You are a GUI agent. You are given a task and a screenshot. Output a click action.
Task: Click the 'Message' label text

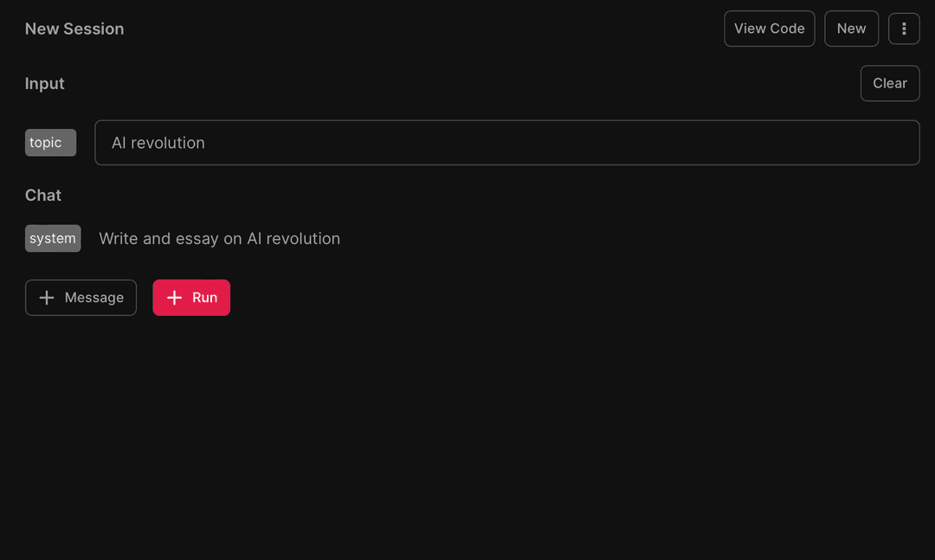93,298
